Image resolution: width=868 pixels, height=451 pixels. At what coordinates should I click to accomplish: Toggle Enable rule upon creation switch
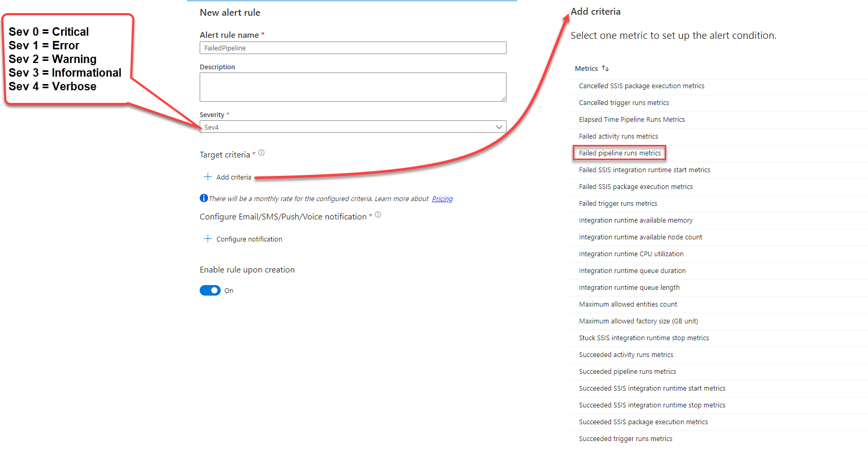(210, 290)
